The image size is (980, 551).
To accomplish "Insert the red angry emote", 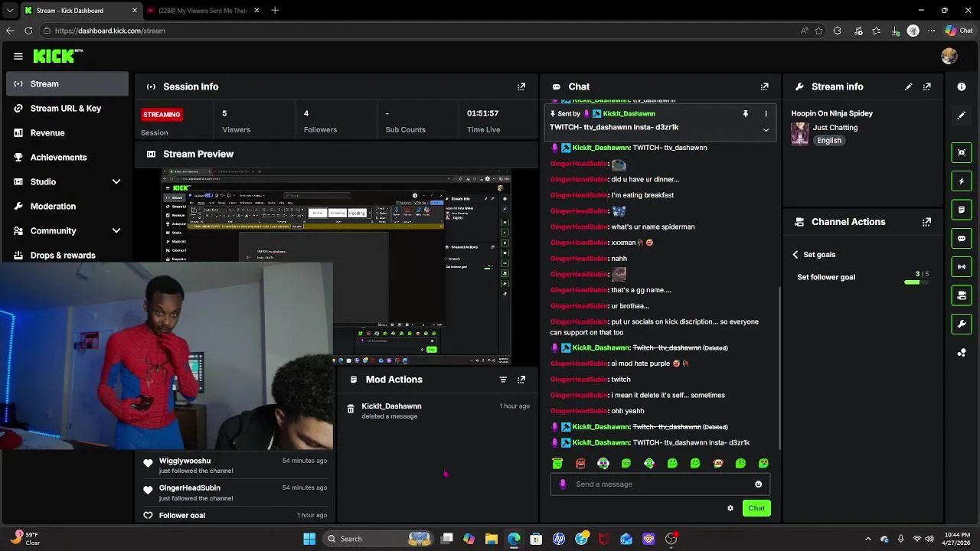I will (x=580, y=463).
